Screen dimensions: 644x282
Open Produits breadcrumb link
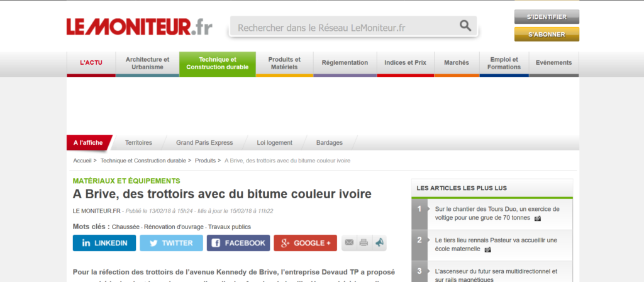pos(205,161)
